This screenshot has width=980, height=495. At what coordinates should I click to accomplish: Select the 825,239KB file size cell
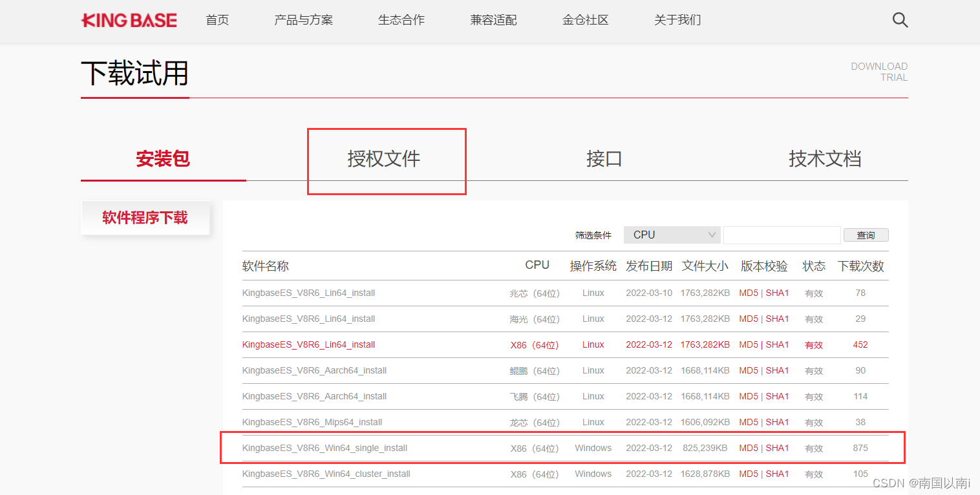coord(705,448)
